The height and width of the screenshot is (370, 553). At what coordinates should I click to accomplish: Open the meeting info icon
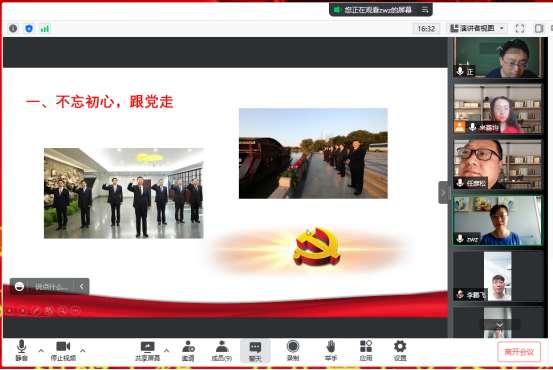[x=13, y=29]
